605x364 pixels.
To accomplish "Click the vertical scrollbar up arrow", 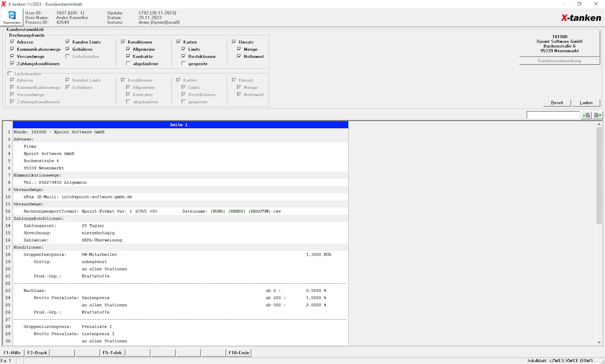I will [599, 125].
